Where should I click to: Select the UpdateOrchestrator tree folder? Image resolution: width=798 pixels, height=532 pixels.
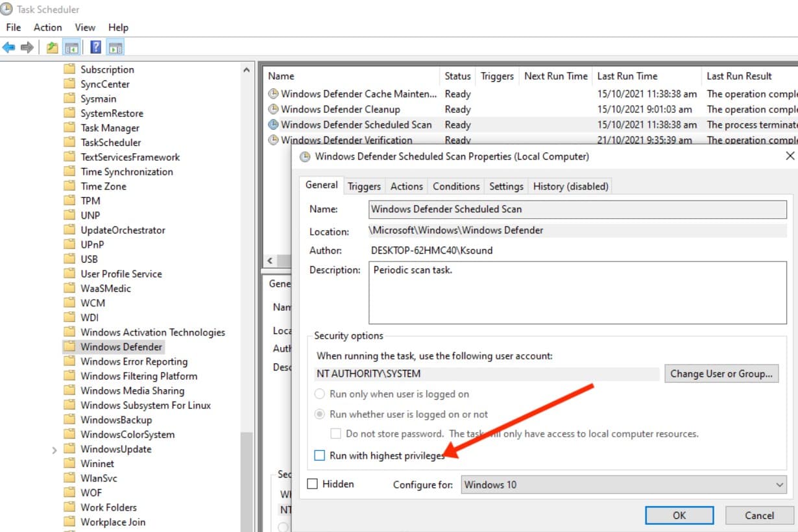[x=123, y=230]
